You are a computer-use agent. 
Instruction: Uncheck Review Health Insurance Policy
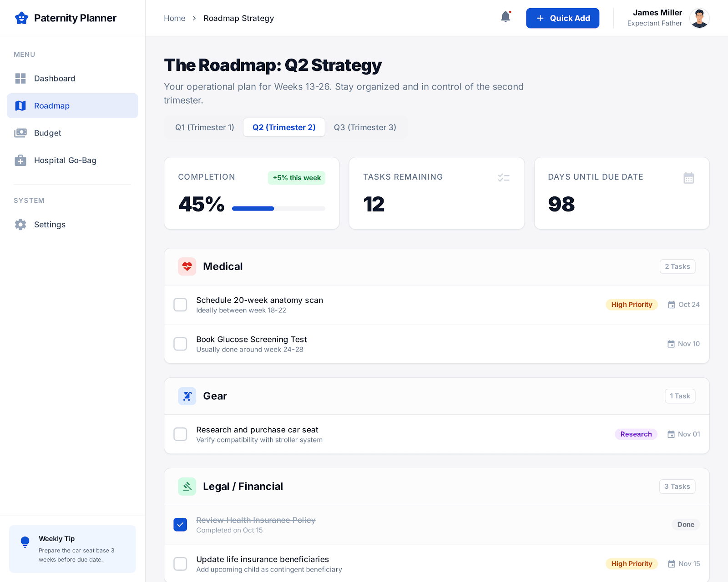point(180,524)
